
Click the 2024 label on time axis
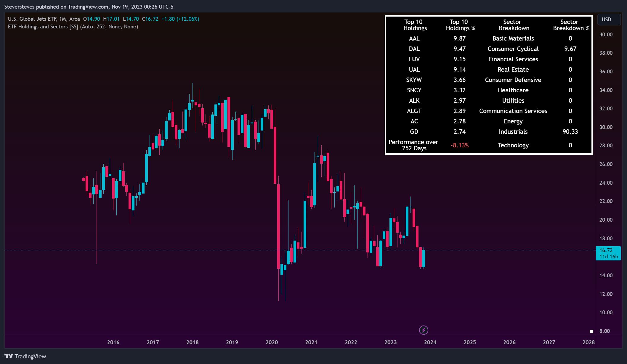(430, 342)
